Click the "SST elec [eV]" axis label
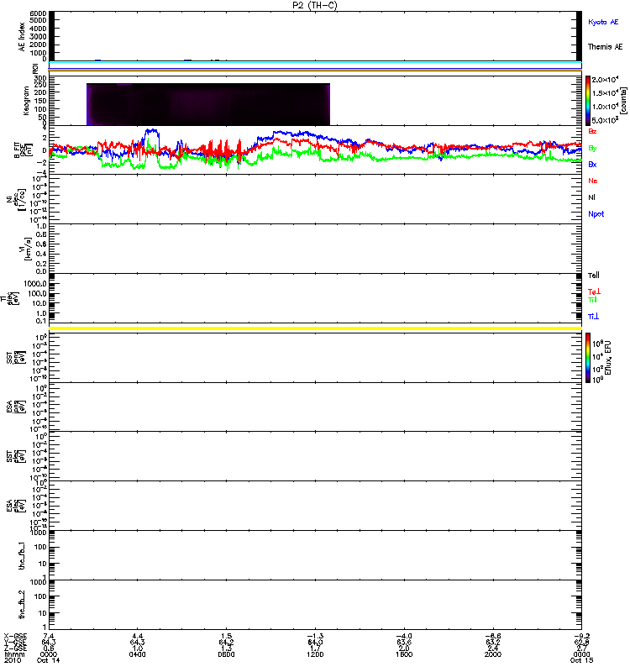The image size is (630, 672). click(x=14, y=456)
